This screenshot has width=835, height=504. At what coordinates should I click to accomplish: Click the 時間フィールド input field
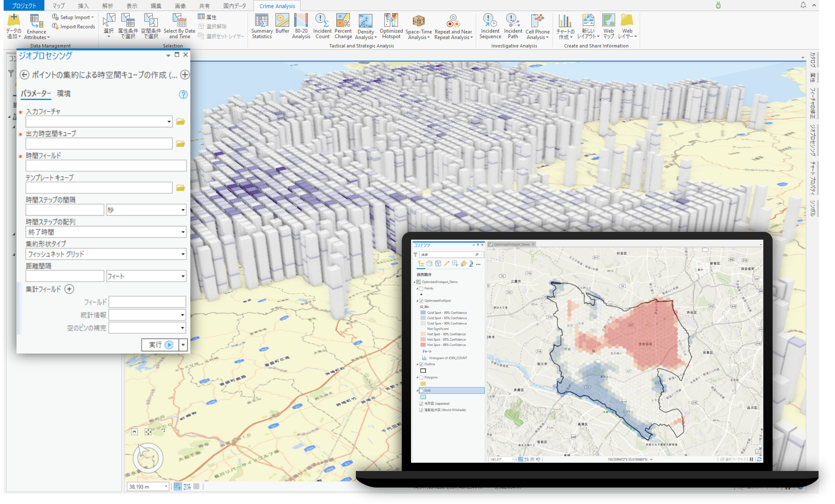point(105,165)
